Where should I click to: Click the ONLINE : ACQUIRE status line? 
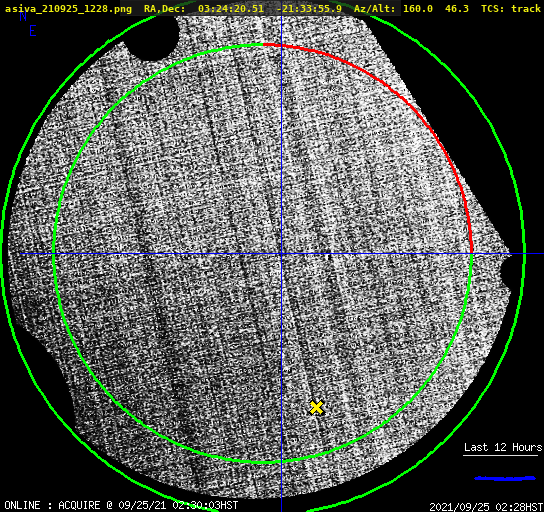[121, 505]
